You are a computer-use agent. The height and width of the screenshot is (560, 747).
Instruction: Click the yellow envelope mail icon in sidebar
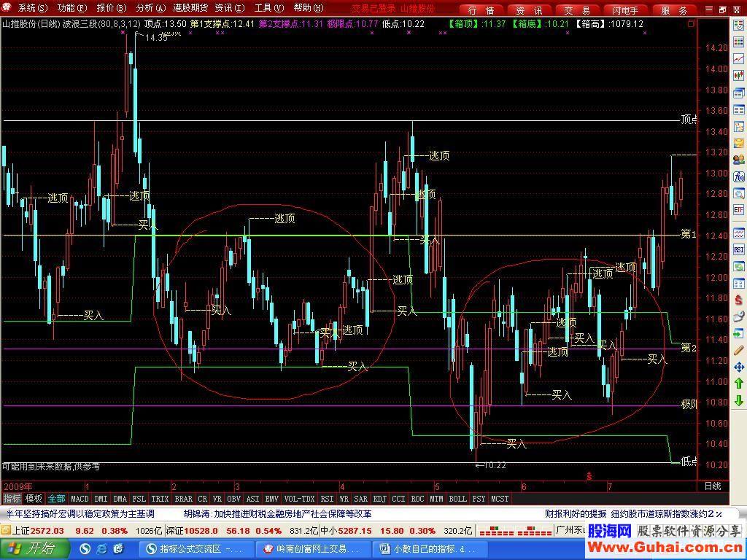point(738,143)
